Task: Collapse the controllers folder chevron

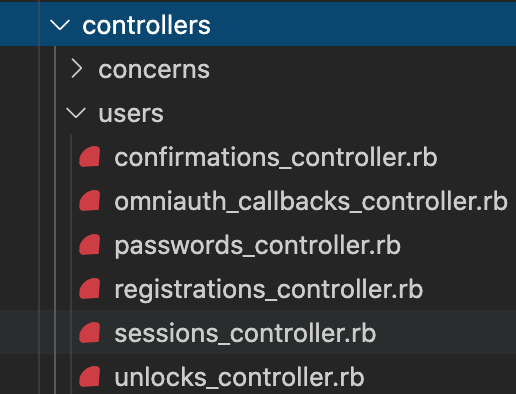Action: pos(60,25)
